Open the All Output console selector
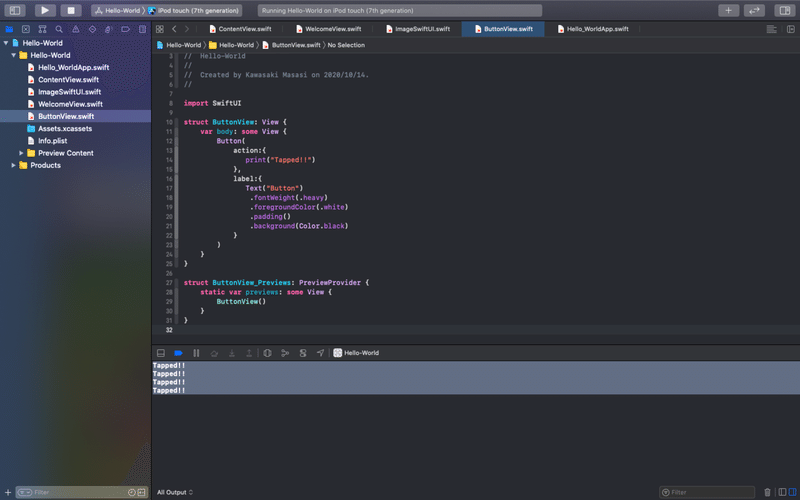Viewport: 800px width, 500px height. 175,492
